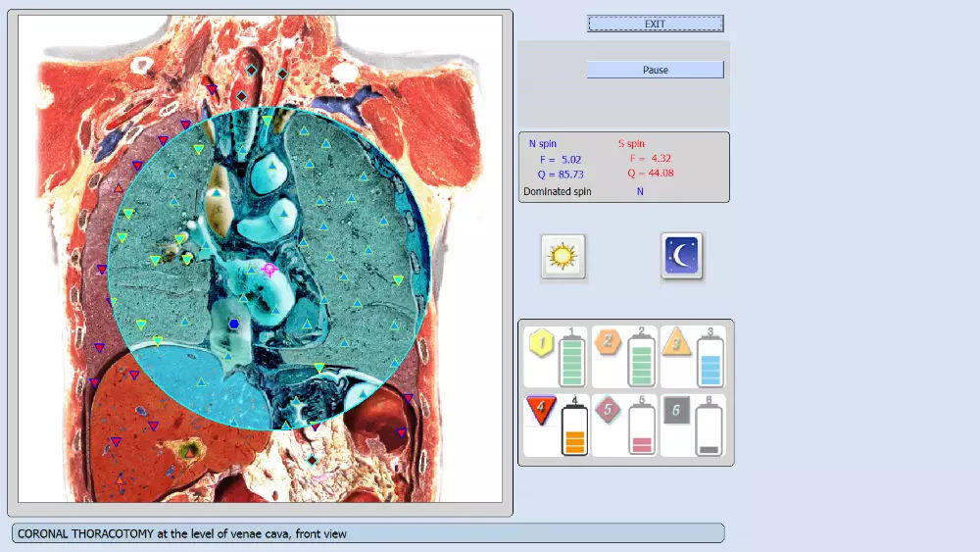Screen dimensions: 980x552
Task: Click the CORONAL THORACOTOMY caption bar
Action: click(368, 533)
